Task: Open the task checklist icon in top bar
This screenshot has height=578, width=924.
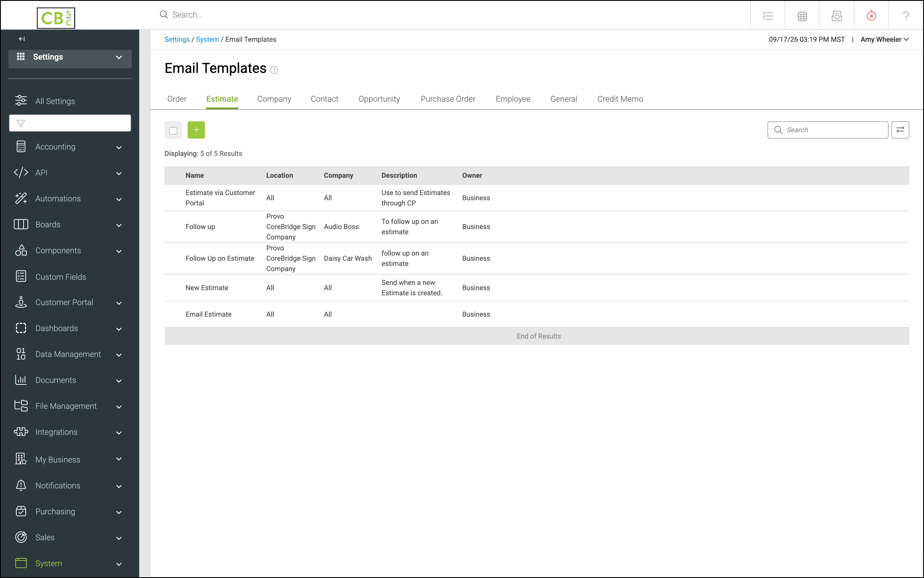Action: 768,16
